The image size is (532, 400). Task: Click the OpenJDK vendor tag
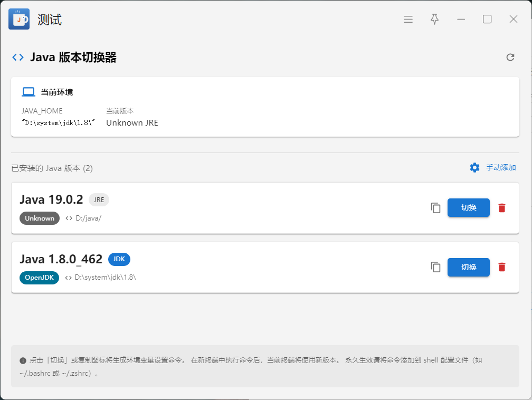click(40, 278)
